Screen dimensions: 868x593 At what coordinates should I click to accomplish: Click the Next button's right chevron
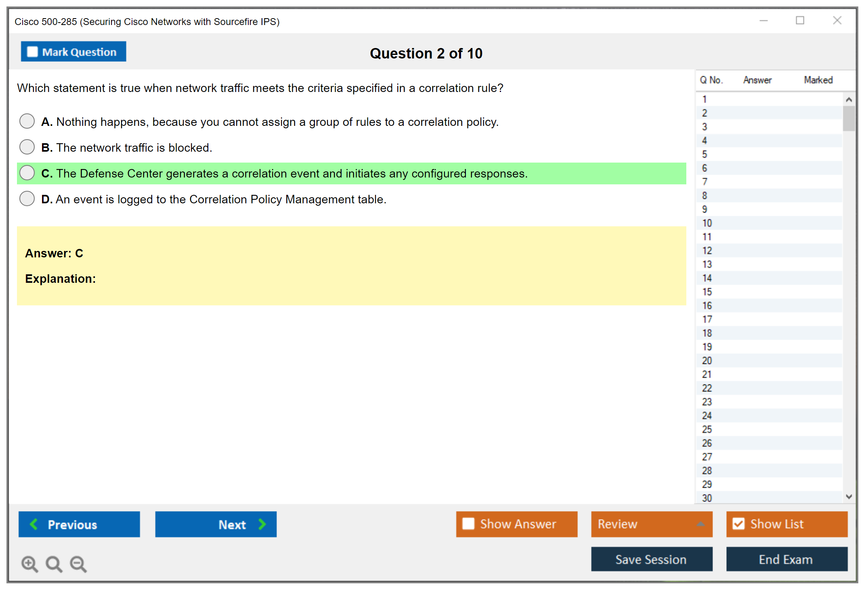click(262, 524)
